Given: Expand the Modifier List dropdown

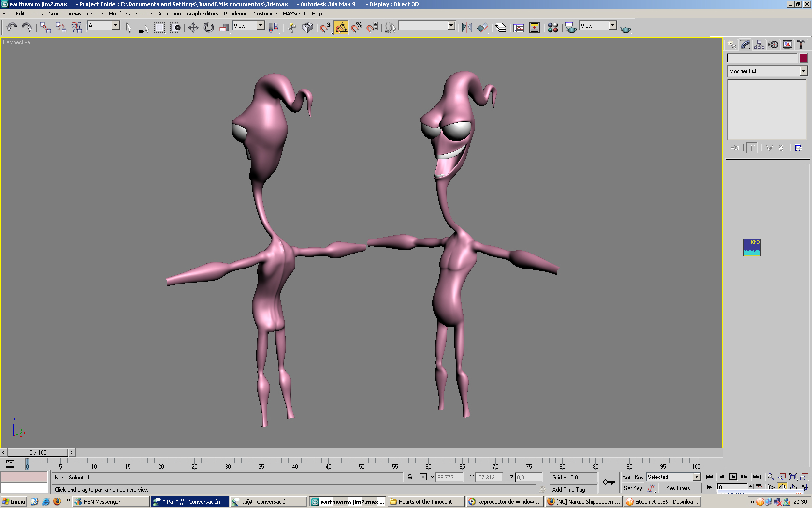Looking at the screenshot, I should pos(768,71).
